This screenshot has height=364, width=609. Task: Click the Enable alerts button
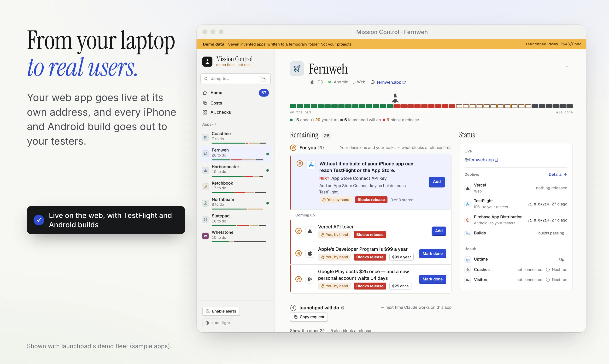pyautogui.click(x=221, y=311)
